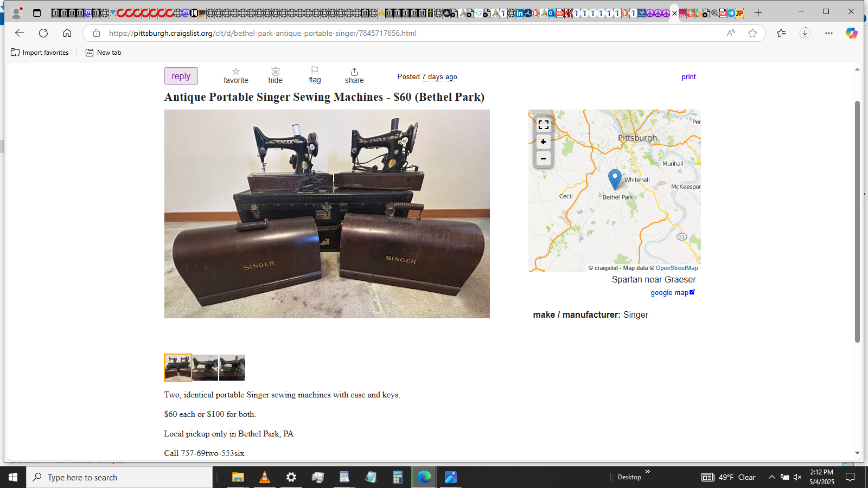Open the volume control in tray
Viewport: 868px width, 488px height.
point(797,477)
